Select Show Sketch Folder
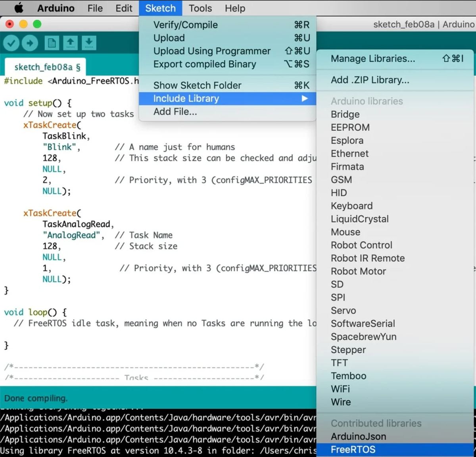This screenshot has width=476, height=457. [x=228, y=85]
